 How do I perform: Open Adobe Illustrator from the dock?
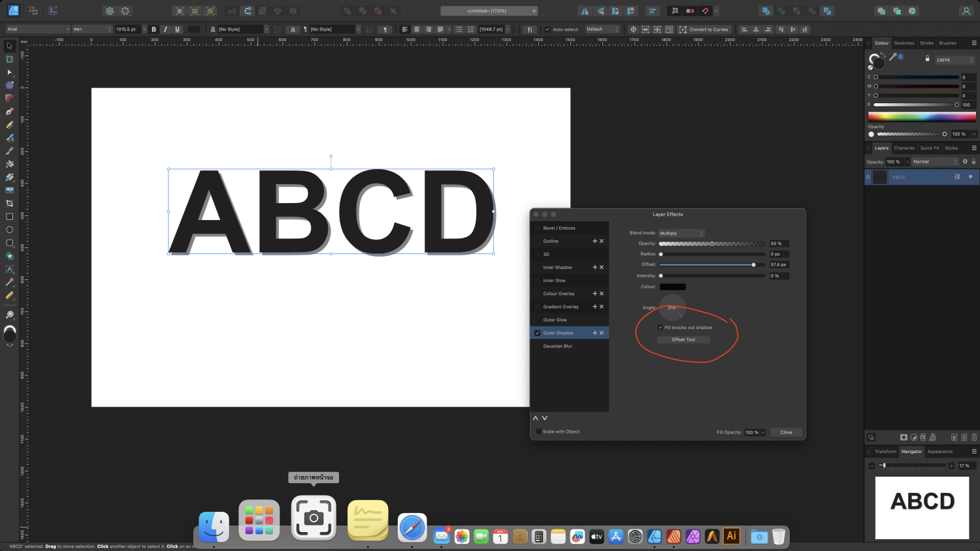click(x=731, y=536)
